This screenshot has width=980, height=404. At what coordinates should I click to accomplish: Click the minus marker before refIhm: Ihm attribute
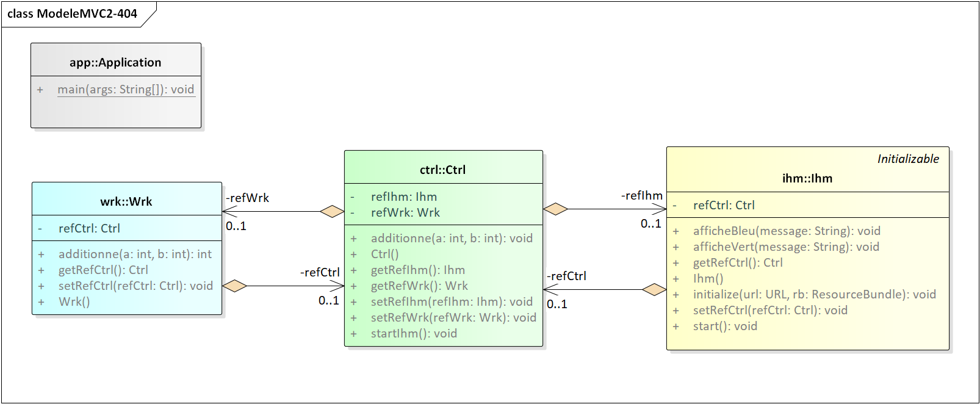(352, 197)
